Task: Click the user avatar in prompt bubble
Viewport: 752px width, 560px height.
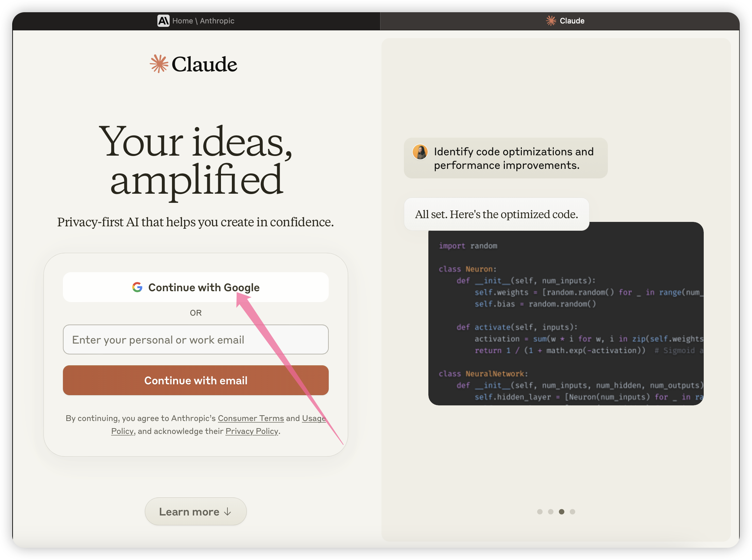Action: [420, 152]
